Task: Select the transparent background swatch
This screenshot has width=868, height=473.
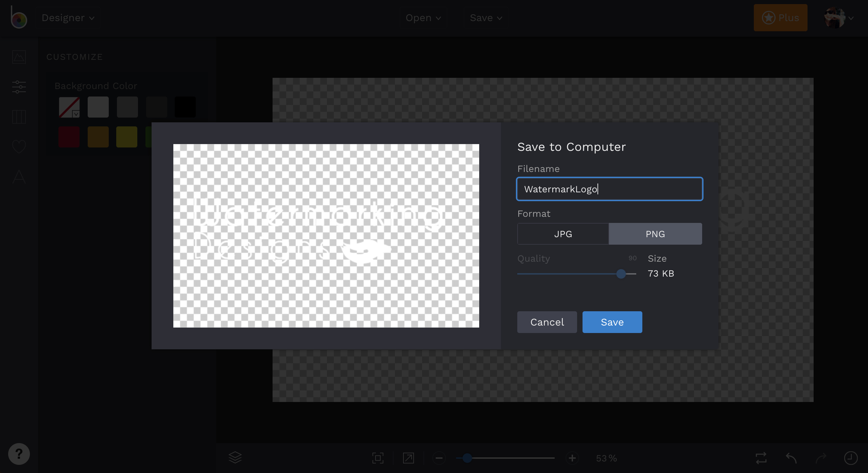Action: [x=69, y=107]
